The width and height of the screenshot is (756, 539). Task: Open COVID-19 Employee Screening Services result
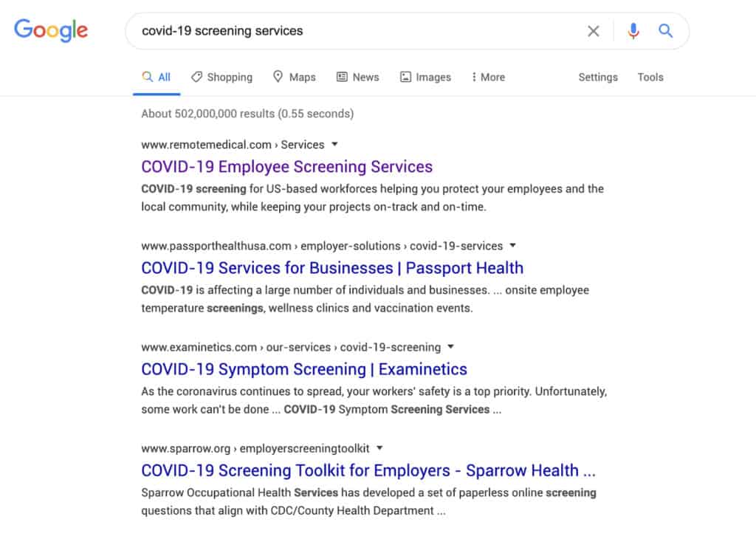(286, 167)
